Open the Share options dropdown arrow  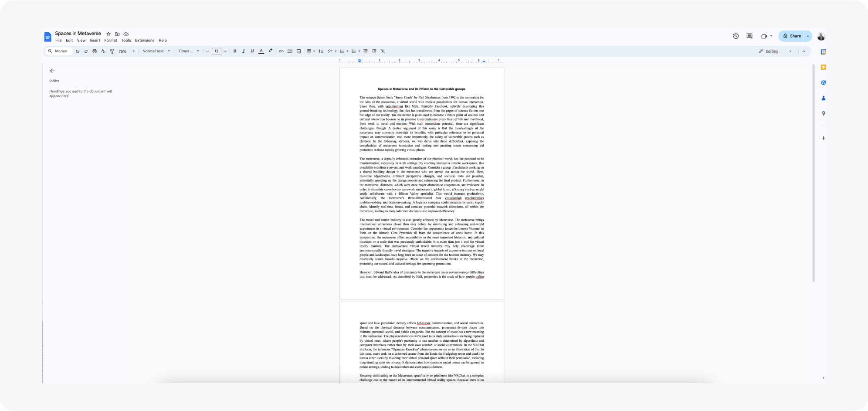tap(808, 36)
